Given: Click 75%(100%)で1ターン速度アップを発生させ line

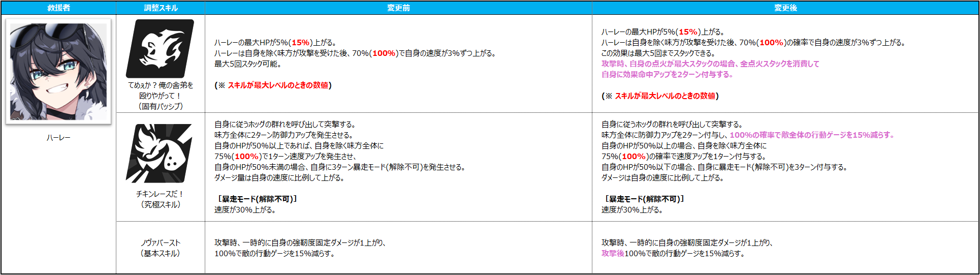Looking at the screenshot, I should (x=286, y=156).
